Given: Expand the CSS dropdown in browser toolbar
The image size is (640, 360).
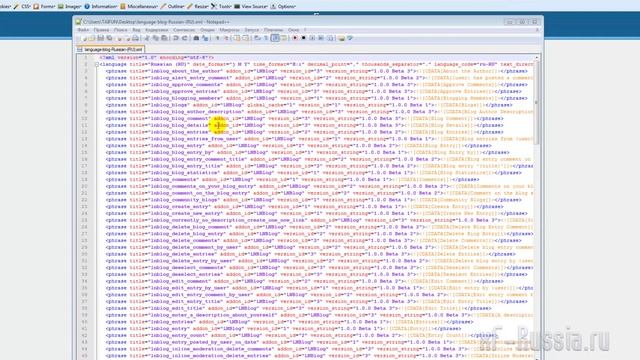Looking at the screenshot, I should pyautogui.click(x=23, y=6).
